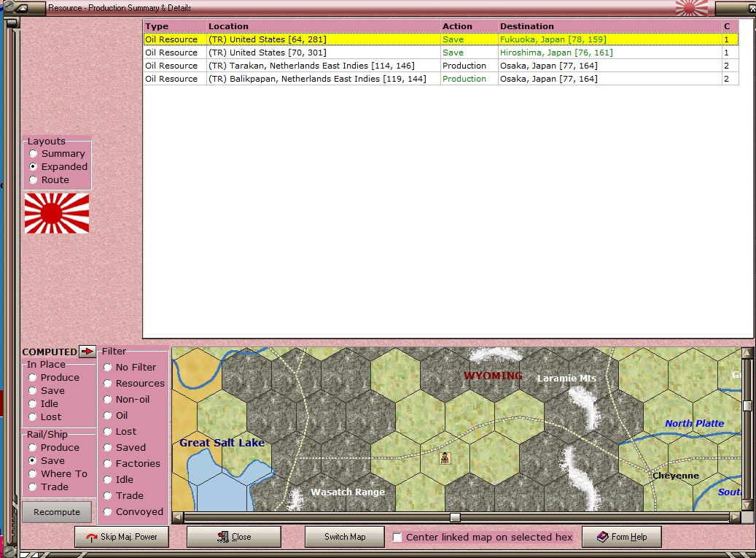The width and height of the screenshot is (756, 558).
Task: Click Great Salt Lake on the map
Action: click(222, 442)
